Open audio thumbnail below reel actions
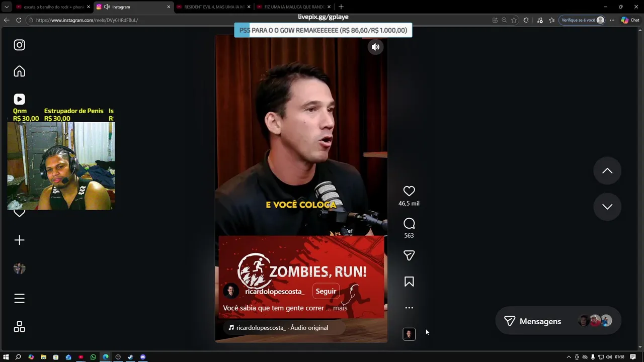This screenshot has height=362, width=644. (x=409, y=334)
